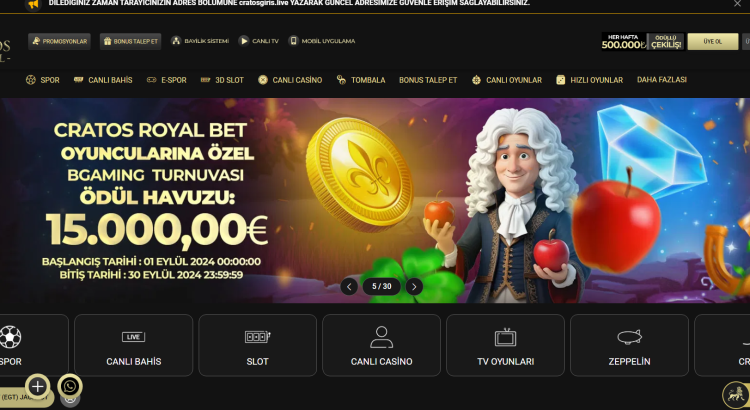Go to 3D Slot menu item
Viewport: 750px width, 410px height.
222,80
